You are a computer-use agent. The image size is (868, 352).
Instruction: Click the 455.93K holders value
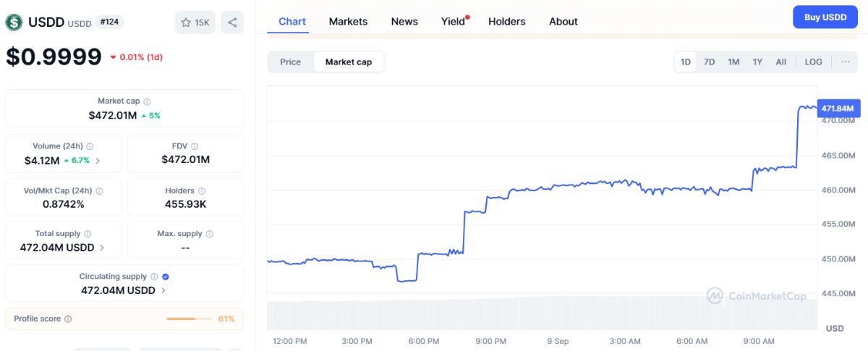186,204
